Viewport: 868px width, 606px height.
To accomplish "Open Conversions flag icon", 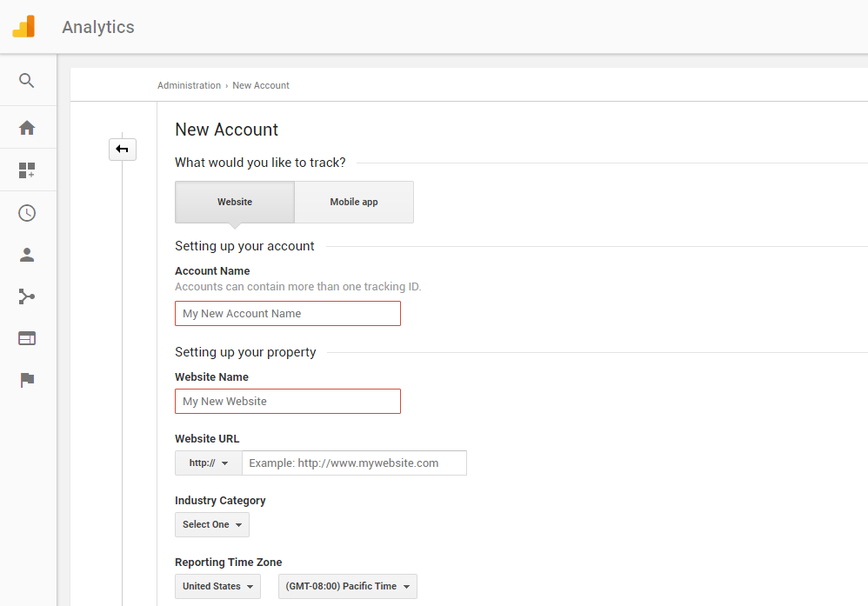I will click(x=27, y=380).
